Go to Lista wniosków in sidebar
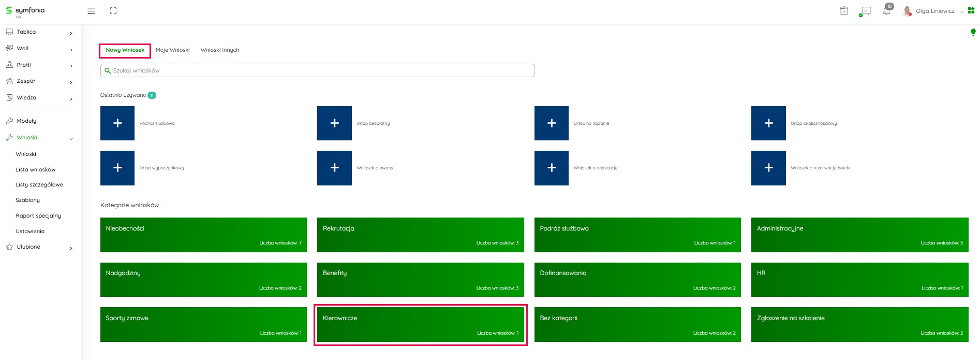Screen dimensions: 980x360 tap(36, 169)
